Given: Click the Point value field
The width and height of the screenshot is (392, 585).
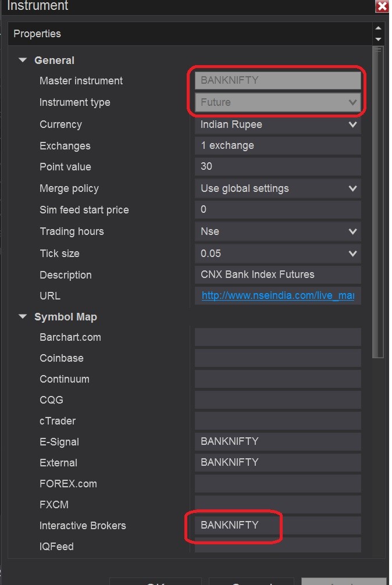Looking at the screenshot, I should [277, 167].
